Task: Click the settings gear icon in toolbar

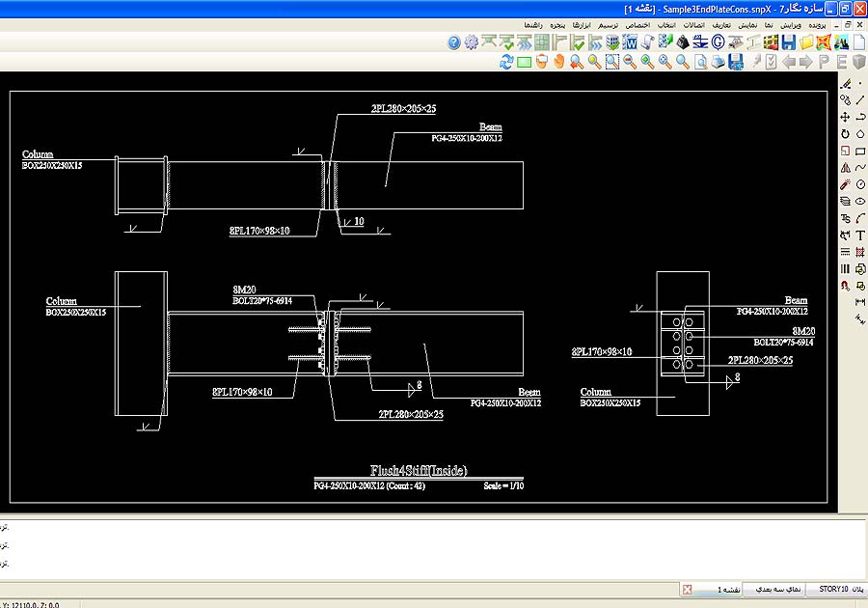Action: coord(471,42)
